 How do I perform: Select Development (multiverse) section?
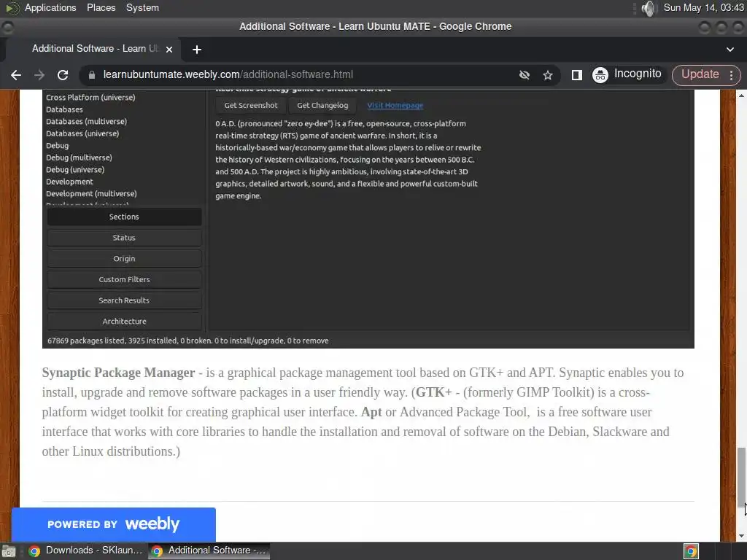(91, 194)
